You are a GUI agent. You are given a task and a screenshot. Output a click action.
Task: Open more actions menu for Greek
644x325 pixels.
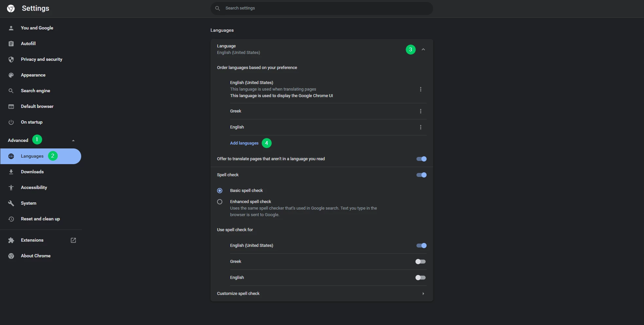pyautogui.click(x=421, y=111)
